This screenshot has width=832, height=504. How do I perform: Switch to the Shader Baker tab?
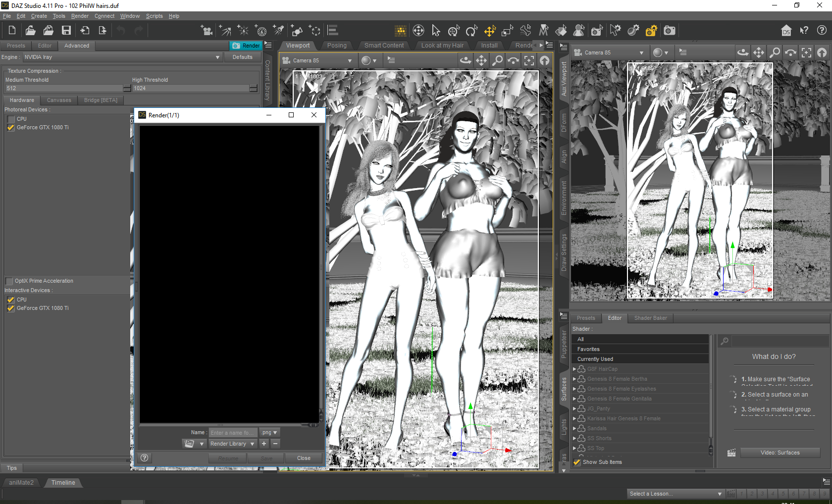[x=651, y=318]
